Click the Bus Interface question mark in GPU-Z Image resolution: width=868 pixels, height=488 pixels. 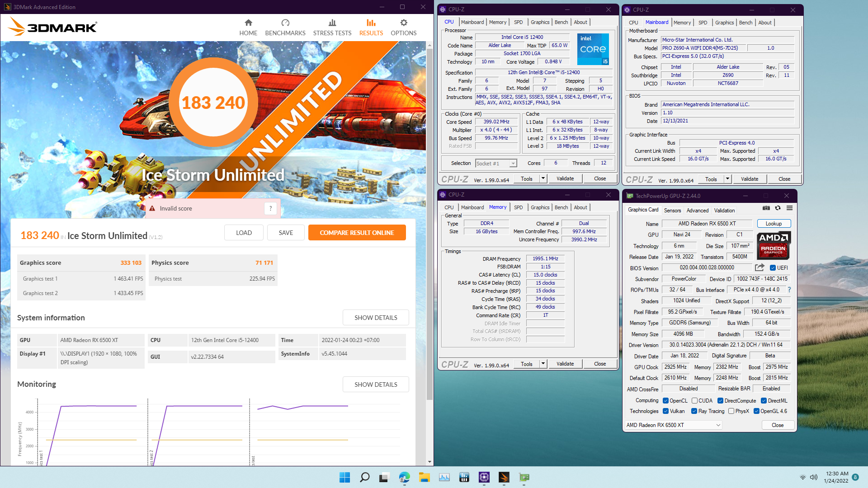789,290
